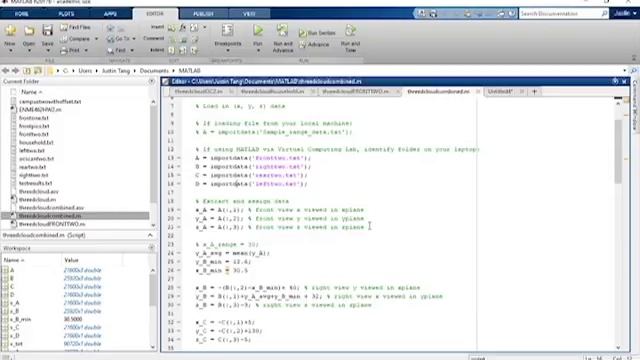Screen dimensions: 640x360
Task: Add a new editor tab with plus
Action: 534,92
